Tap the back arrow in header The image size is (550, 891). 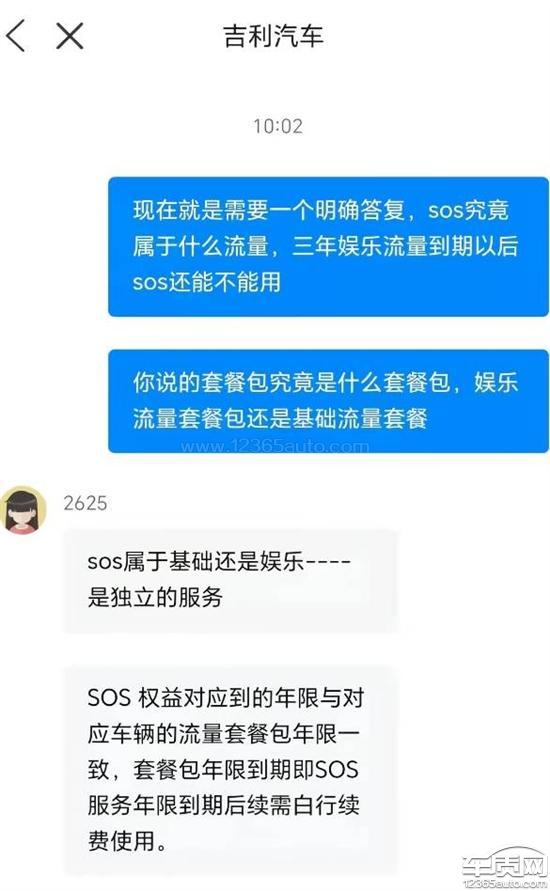coord(16,35)
